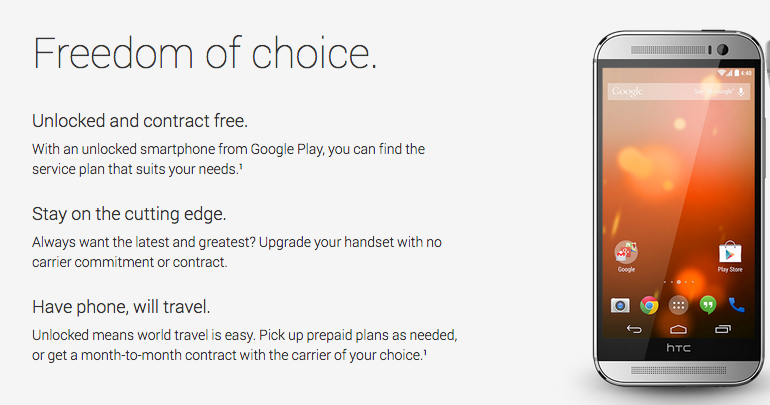The height and width of the screenshot is (405, 770).
Task: Open the Camera app icon on the phone
Action: click(620, 306)
